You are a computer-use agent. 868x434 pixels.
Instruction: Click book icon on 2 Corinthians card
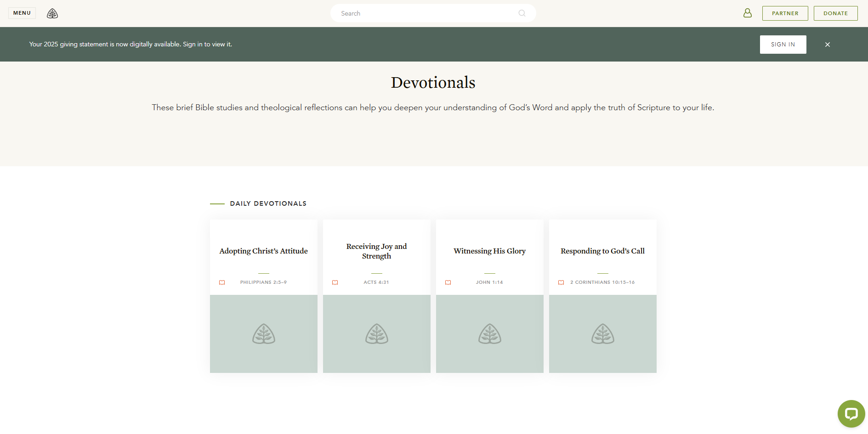point(561,282)
